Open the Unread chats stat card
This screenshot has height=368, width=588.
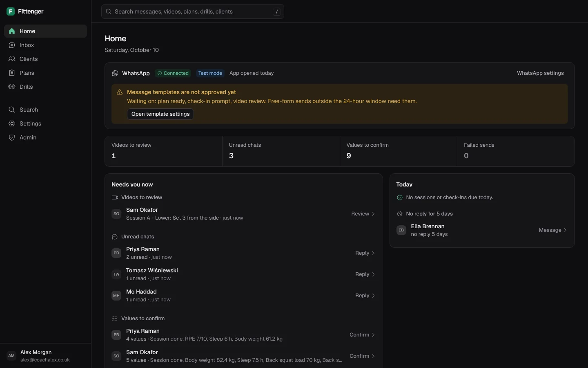click(281, 151)
